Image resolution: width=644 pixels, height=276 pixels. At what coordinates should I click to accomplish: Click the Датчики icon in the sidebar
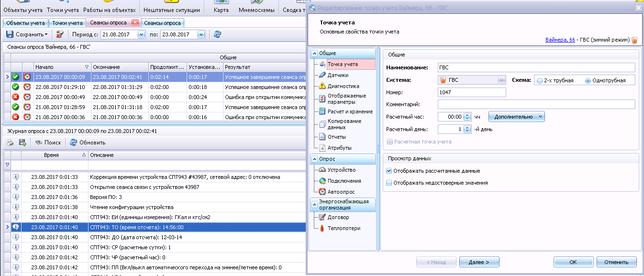322,75
